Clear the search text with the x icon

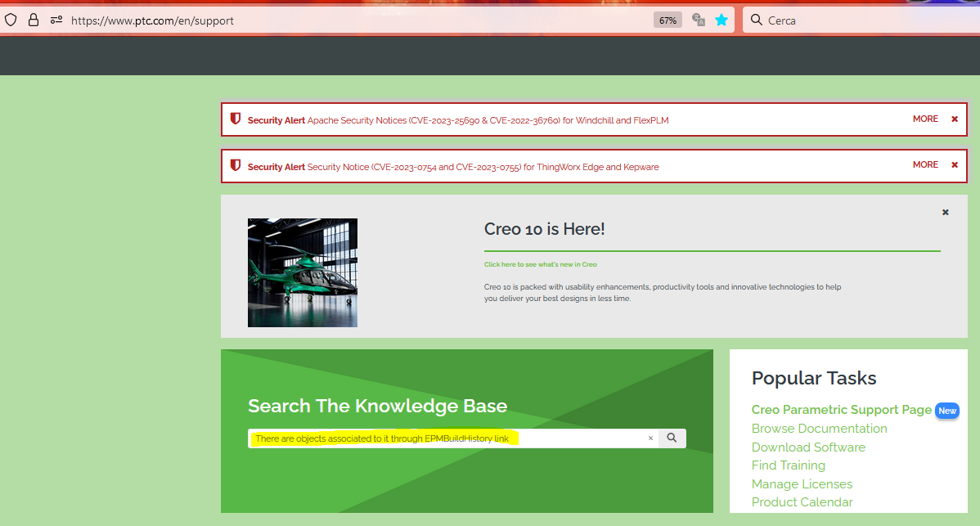click(x=650, y=438)
